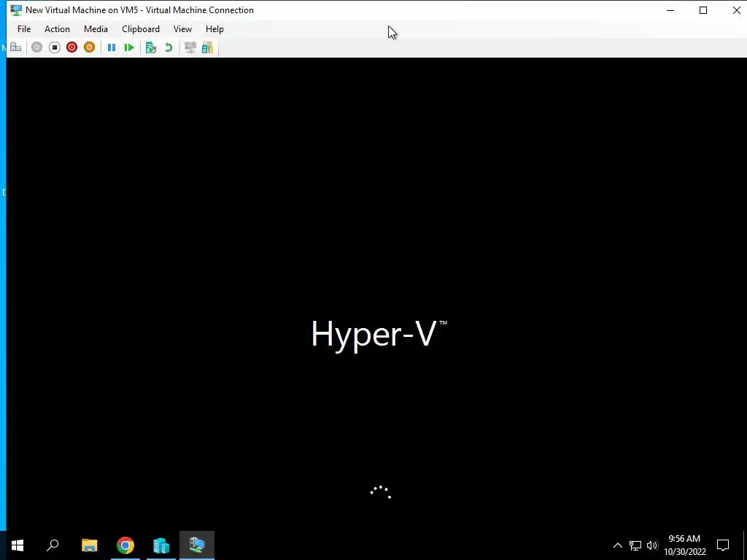Revert the VM using the green arrow icon
The height and width of the screenshot is (560, 747).
(169, 47)
